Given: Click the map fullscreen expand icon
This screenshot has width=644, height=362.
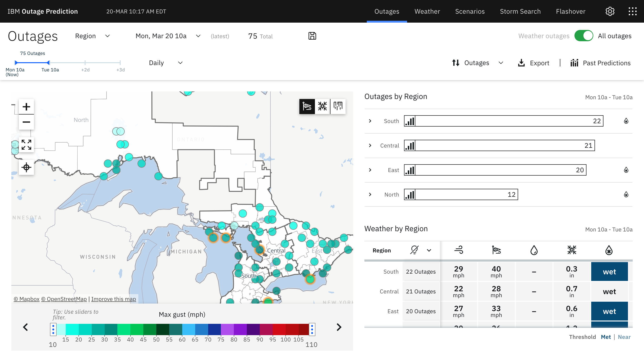Looking at the screenshot, I should (x=26, y=144).
